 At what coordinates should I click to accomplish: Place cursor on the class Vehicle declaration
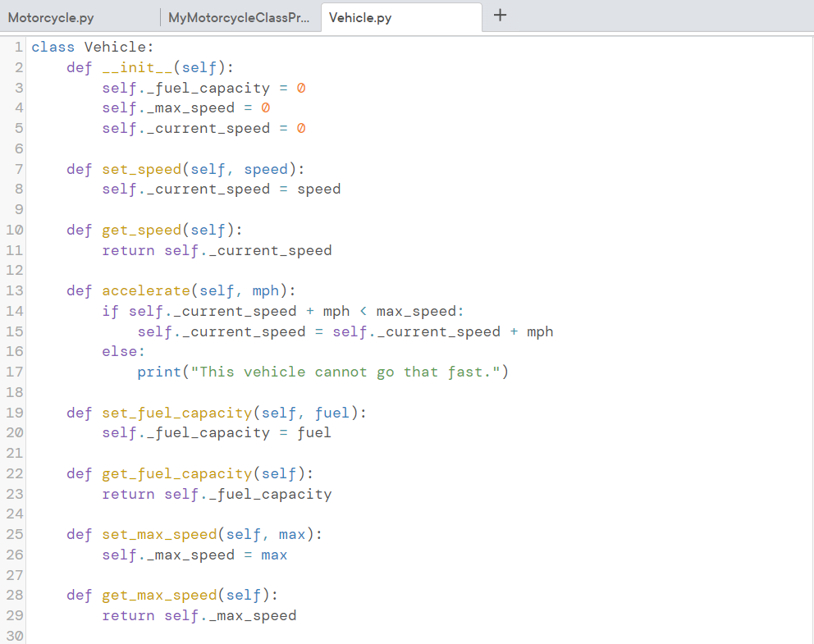tap(90, 47)
